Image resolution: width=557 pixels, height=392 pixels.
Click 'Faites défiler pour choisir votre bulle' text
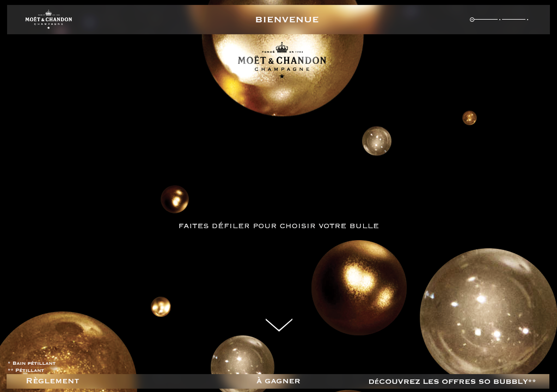pyautogui.click(x=279, y=226)
